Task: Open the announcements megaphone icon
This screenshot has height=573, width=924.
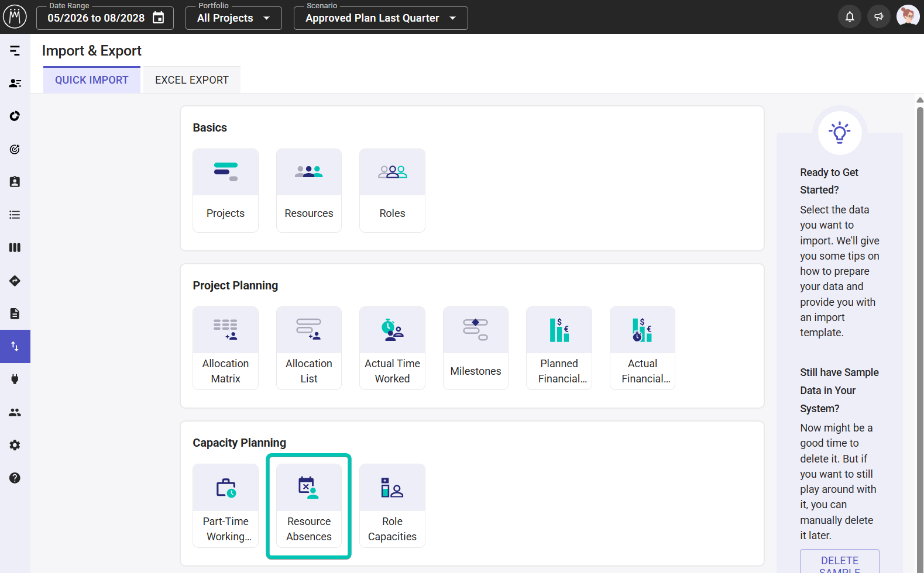Action: pyautogui.click(x=878, y=17)
